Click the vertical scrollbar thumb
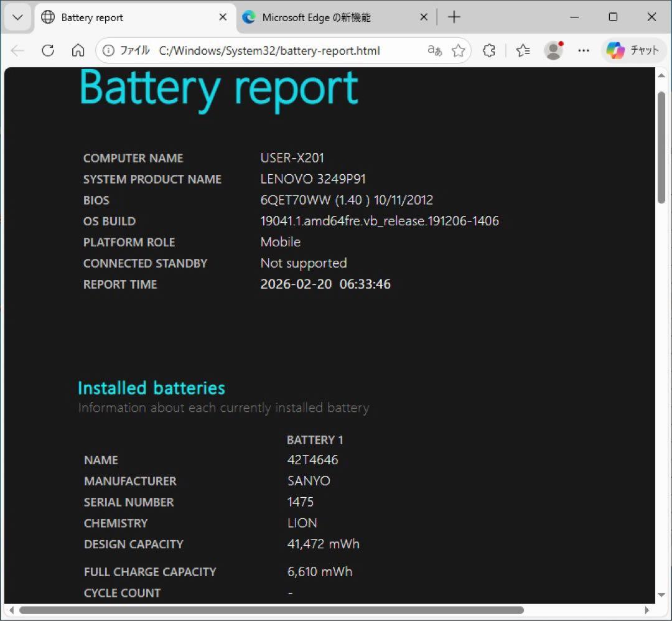This screenshot has width=672, height=621. (661, 147)
